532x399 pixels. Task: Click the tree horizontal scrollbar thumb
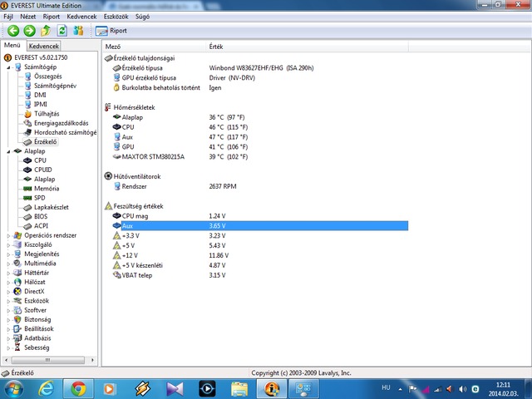click(x=48, y=360)
